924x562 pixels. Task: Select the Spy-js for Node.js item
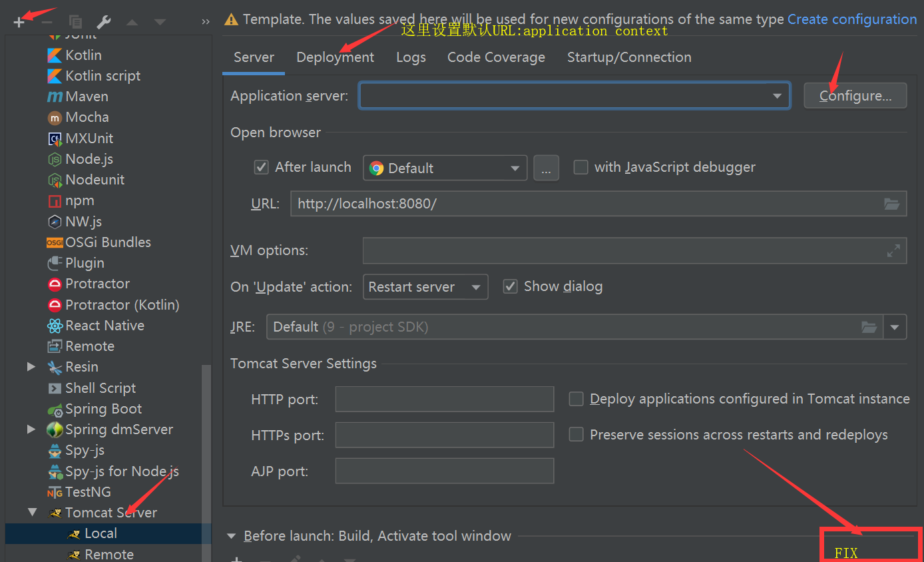tap(122, 471)
